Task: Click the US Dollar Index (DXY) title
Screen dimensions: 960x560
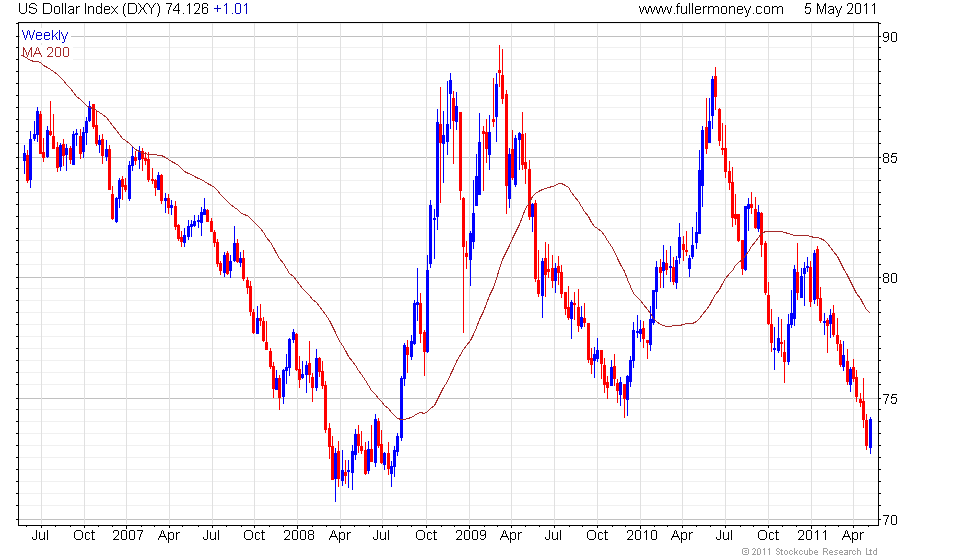Action: point(89,9)
